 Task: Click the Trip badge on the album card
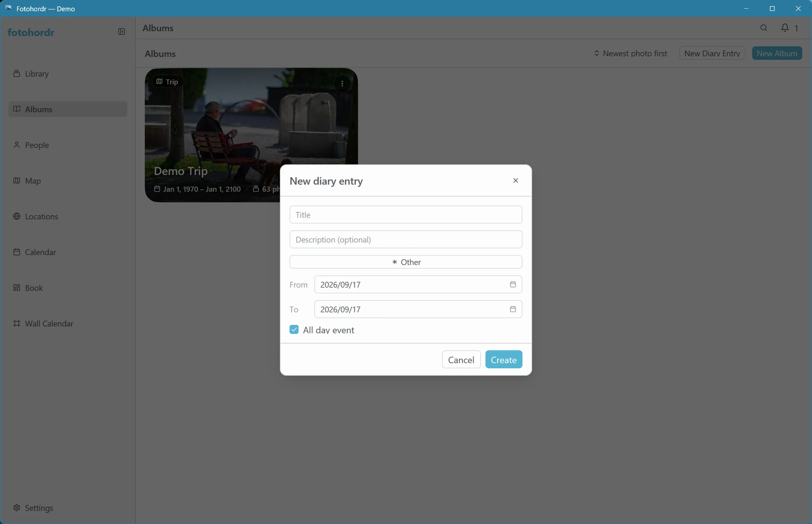click(167, 82)
